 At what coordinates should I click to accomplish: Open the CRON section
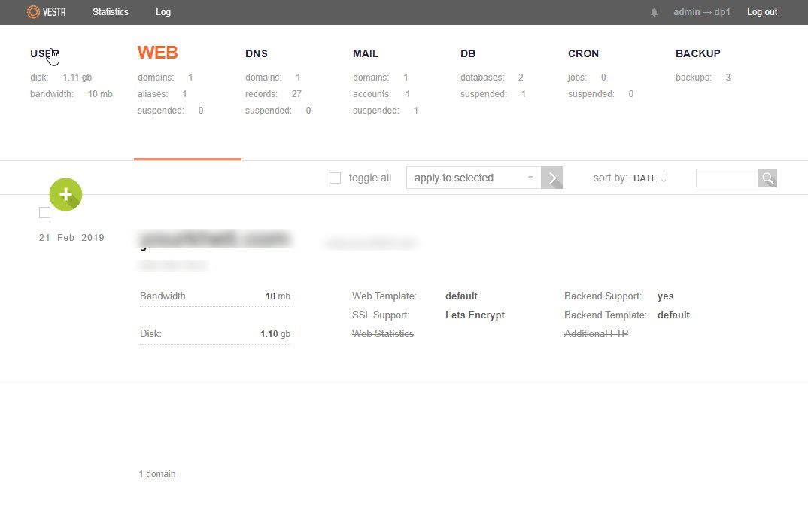tap(583, 53)
